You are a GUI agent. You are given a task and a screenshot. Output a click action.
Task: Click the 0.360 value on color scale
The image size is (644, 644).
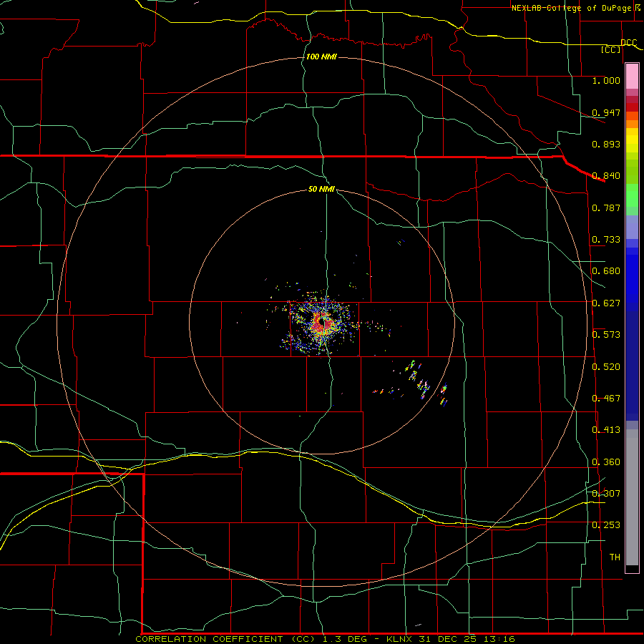(606, 462)
